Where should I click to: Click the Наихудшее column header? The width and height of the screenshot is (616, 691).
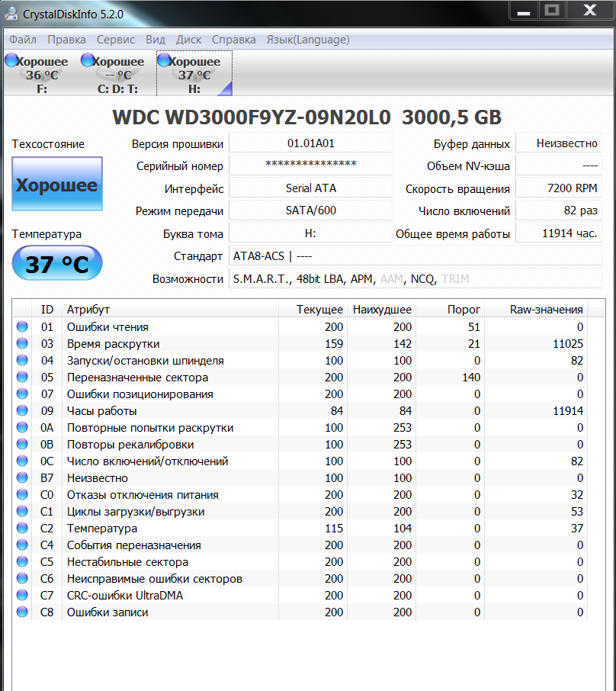coord(382,310)
